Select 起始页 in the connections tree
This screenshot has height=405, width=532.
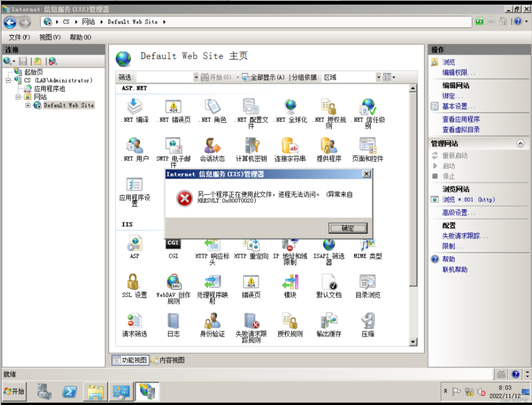point(34,72)
